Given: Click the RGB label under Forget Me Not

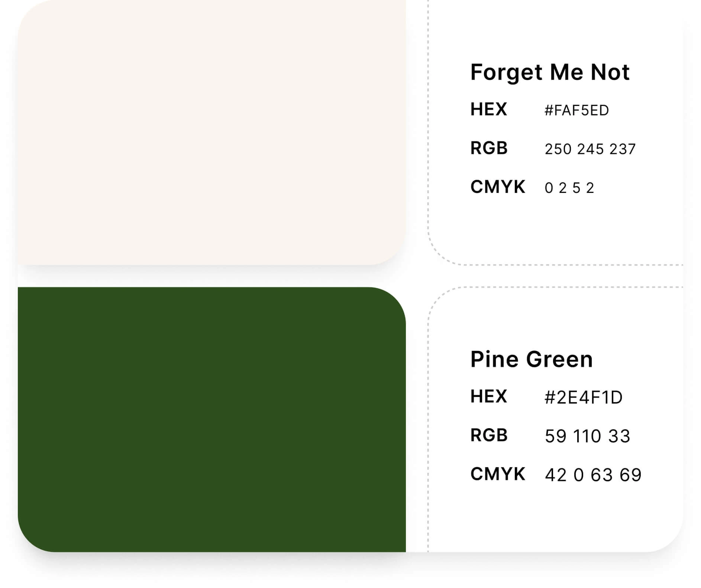Looking at the screenshot, I should pyautogui.click(x=489, y=148).
